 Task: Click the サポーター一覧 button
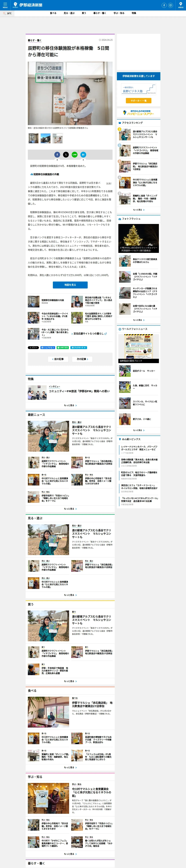pyautogui.click(x=138, y=100)
